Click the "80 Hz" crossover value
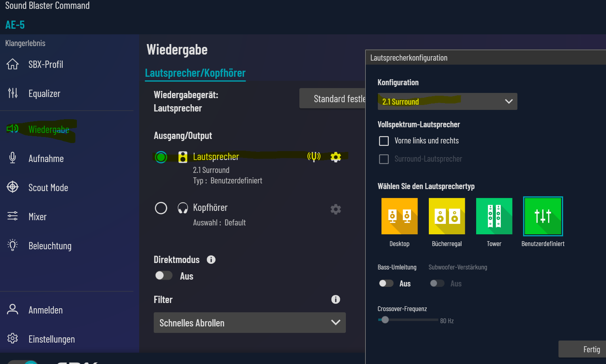The image size is (606, 364). [x=447, y=321]
